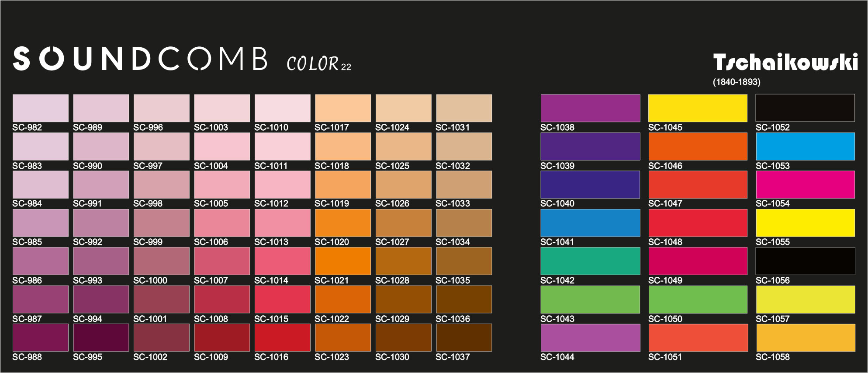Select the SC-1040 indigo swatch
Screen dimensions: 868x373
coord(591,185)
